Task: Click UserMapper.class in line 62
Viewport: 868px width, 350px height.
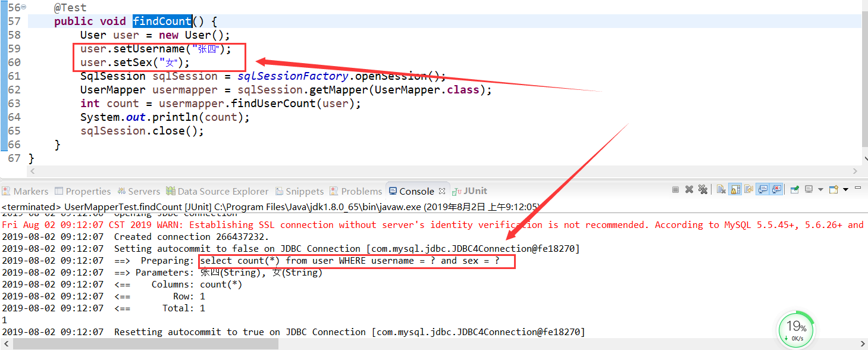Action: pos(427,90)
